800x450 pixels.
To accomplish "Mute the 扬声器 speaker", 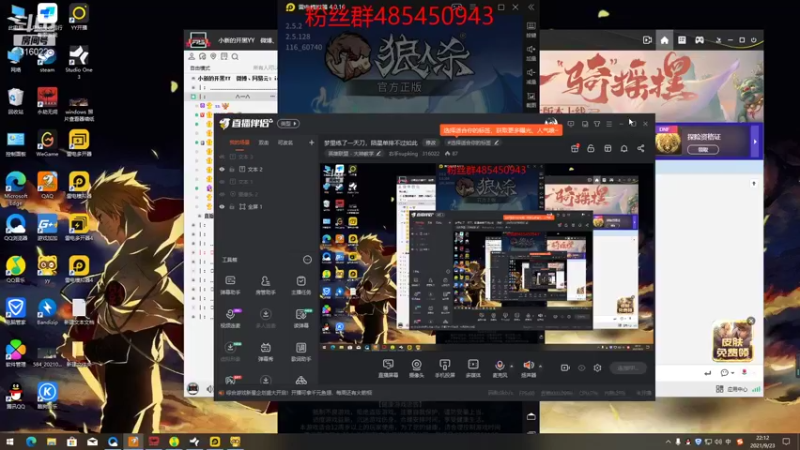I will pyautogui.click(x=529, y=368).
